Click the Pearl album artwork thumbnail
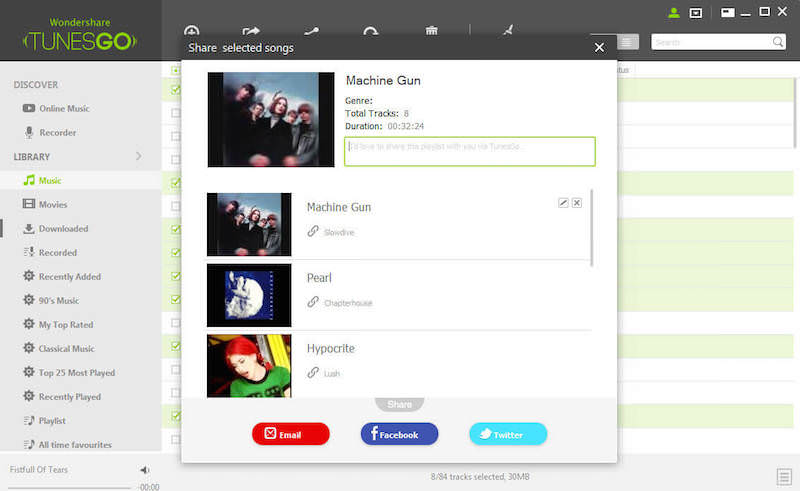Screen dimensions: 800x491 [x=249, y=295]
